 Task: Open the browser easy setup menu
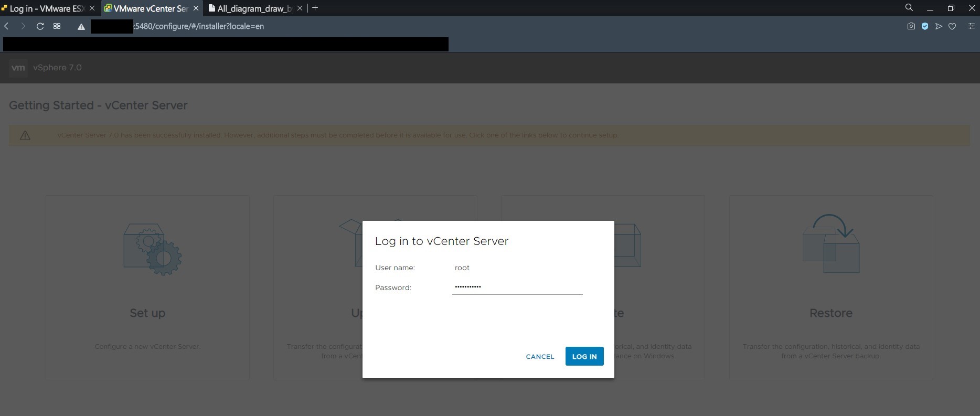point(971,26)
